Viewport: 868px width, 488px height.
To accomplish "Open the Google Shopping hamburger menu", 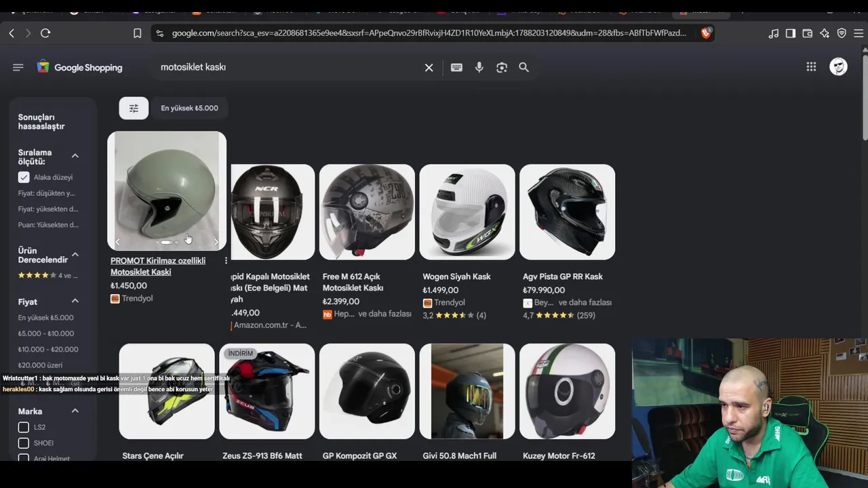I will (x=18, y=67).
